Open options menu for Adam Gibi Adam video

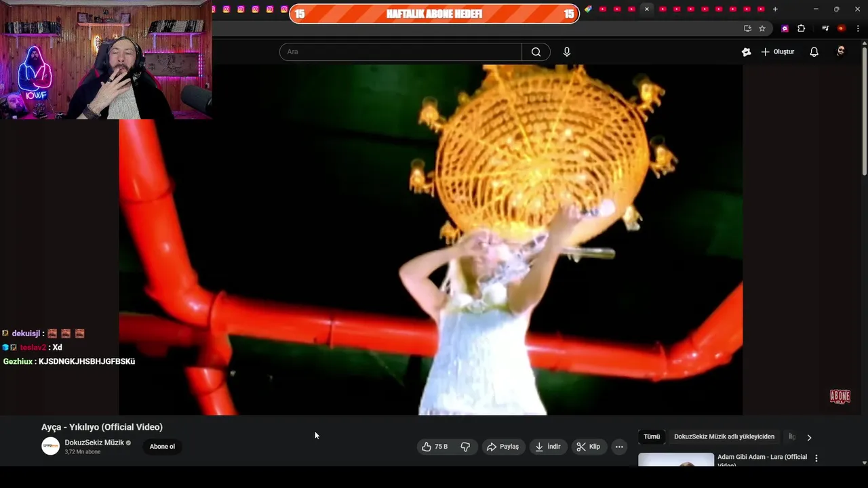[x=816, y=458]
